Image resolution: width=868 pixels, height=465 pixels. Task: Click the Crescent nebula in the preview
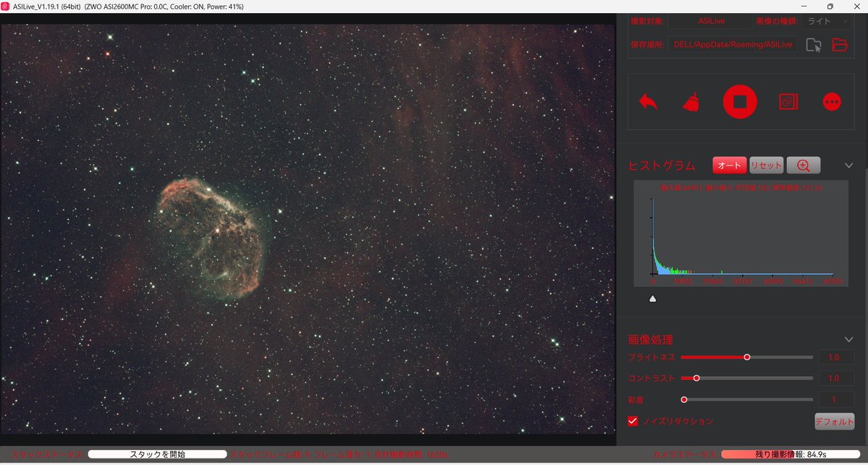(x=211, y=238)
